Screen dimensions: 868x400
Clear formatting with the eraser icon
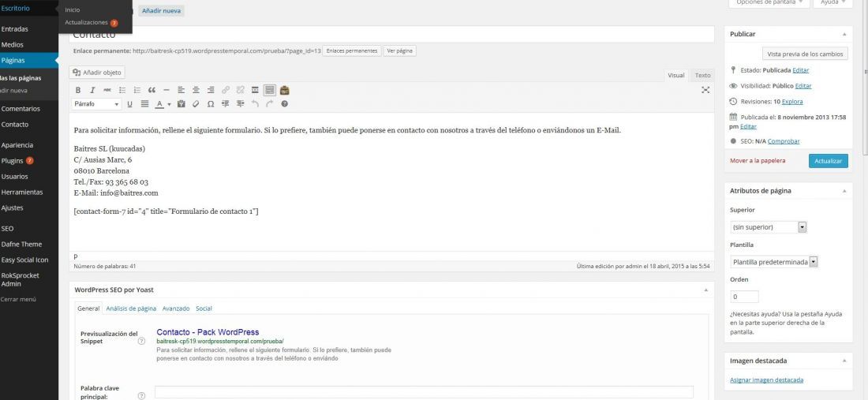[x=196, y=104]
